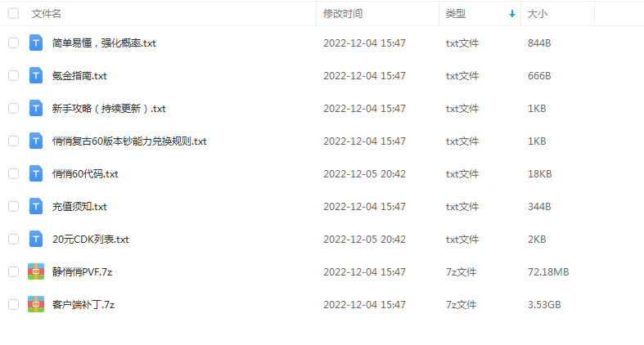The height and width of the screenshot is (345, 644).
Task: Sort files by 修改时间 column header
Action: [343, 14]
